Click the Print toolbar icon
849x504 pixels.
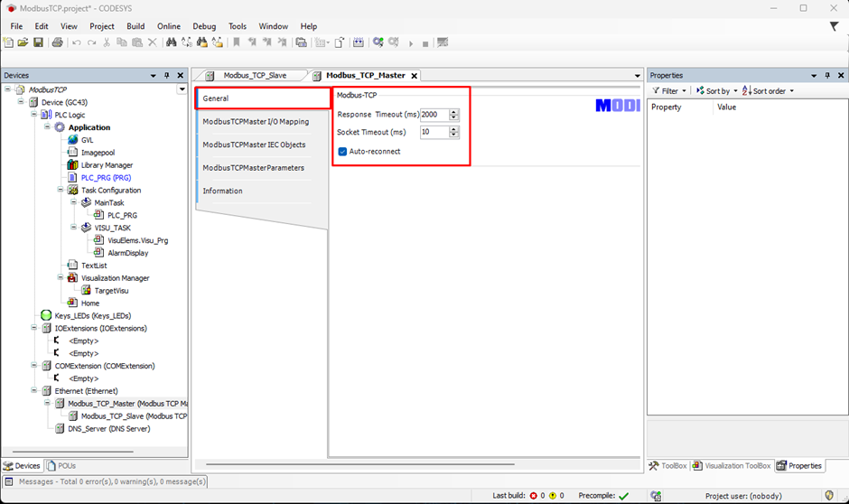click(x=58, y=42)
